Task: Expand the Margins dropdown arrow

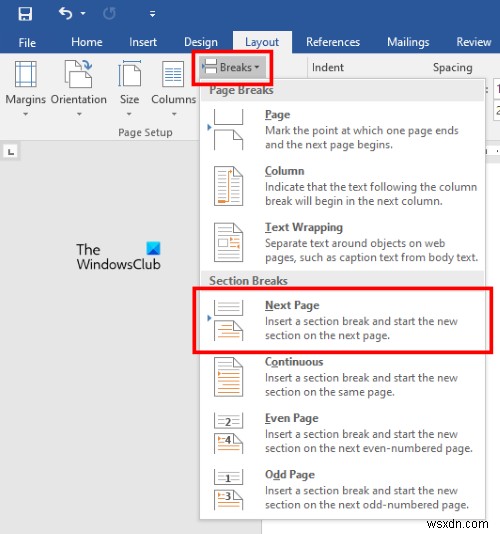Action: (x=26, y=114)
